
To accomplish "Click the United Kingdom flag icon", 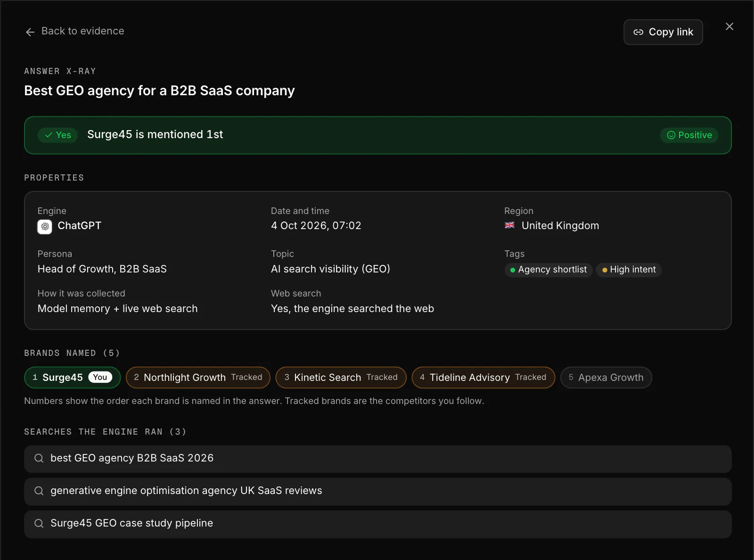I will [509, 225].
